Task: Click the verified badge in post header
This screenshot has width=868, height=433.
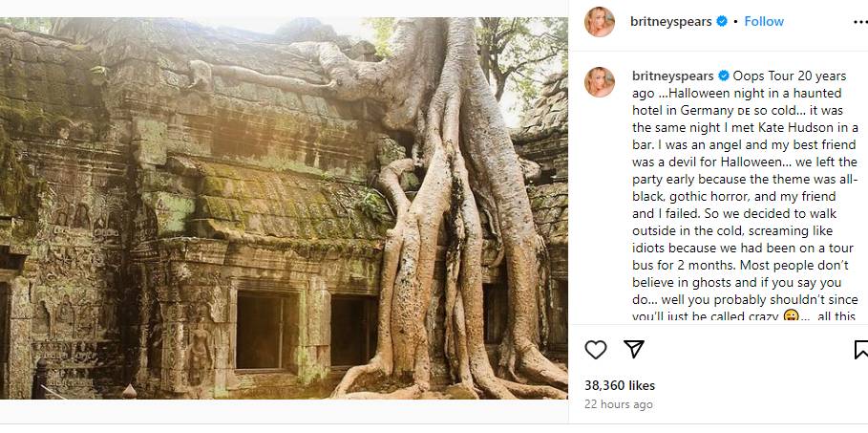Action: click(x=722, y=21)
